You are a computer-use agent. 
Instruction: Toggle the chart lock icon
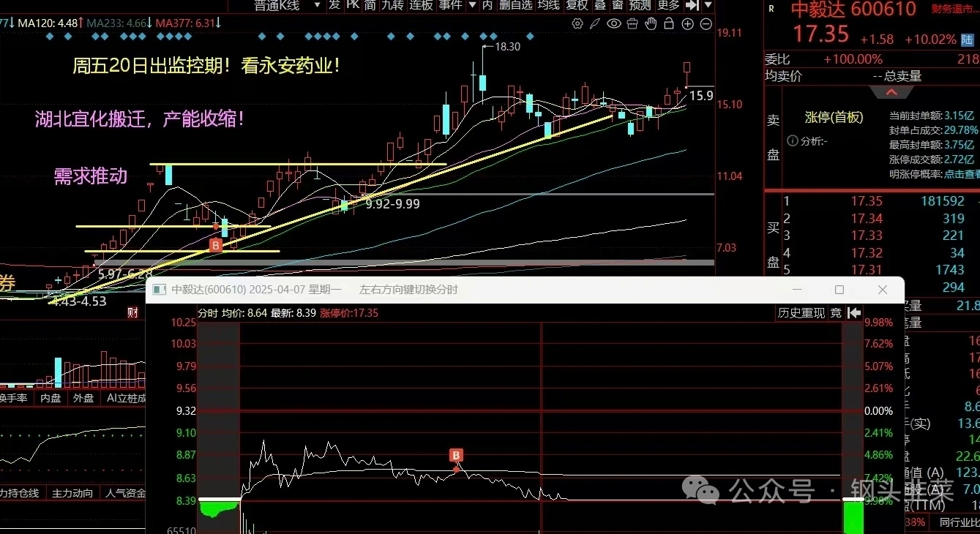click(669, 23)
